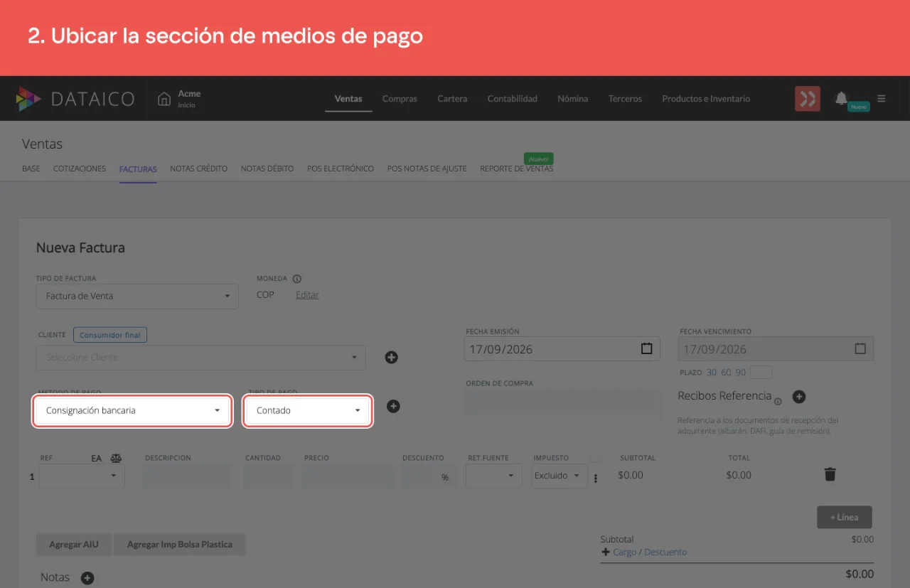The width and height of the screenshot is (910, 588).
Task: Open the Contado payment type dropdown
Action: pos(308,410)
